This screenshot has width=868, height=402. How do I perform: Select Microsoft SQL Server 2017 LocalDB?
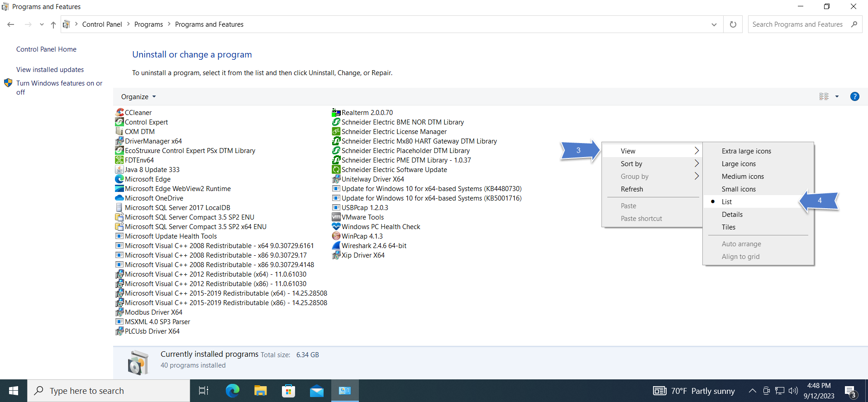(173, 207)
